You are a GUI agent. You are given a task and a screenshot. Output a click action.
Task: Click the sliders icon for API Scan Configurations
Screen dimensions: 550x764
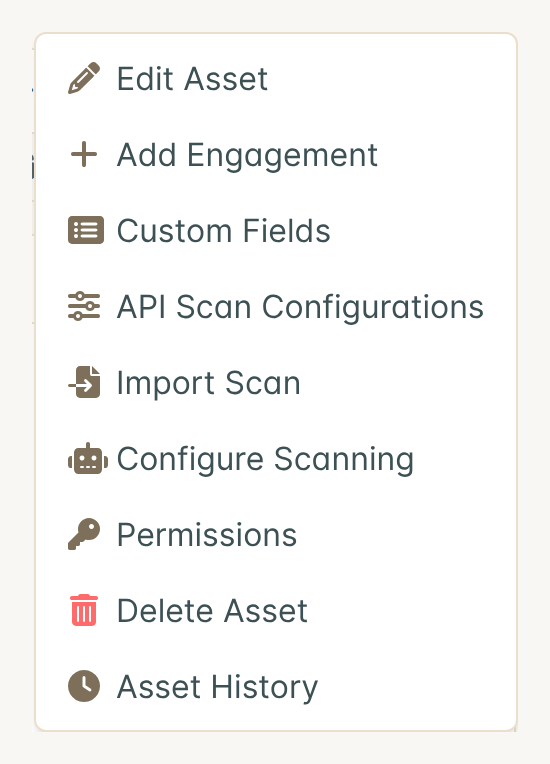(x=84, y=306)
